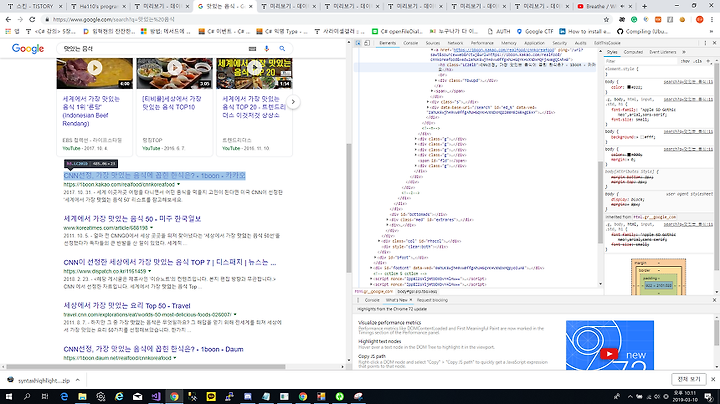This screenshot has width=720, height=404.
Task: Open File Explorer from taskbar
Action: pos(82,396)
